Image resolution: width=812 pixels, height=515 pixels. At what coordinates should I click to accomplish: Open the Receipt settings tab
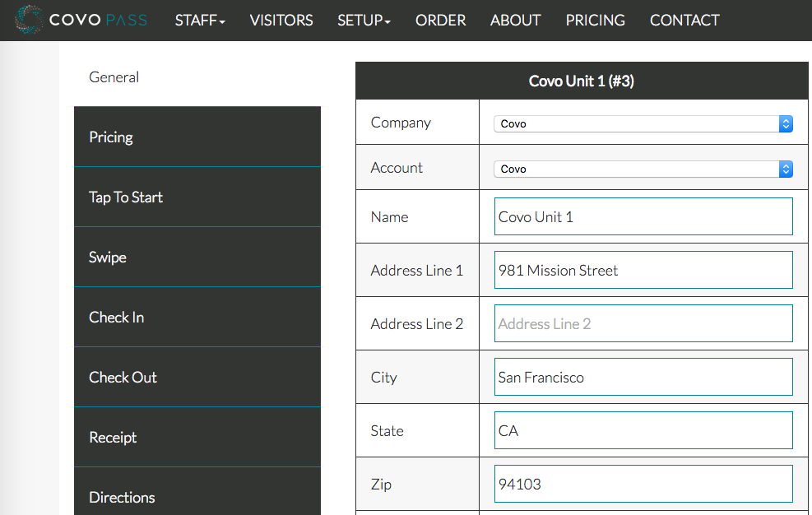[197, 438]
